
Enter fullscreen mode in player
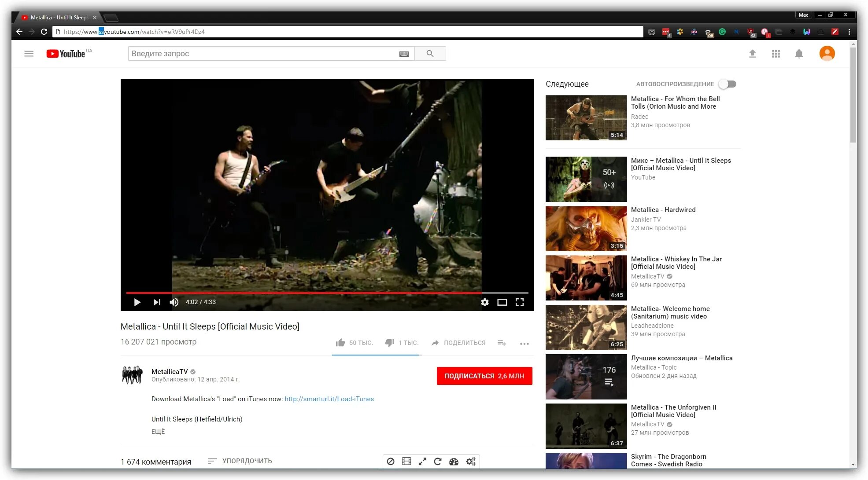(519, 302)
